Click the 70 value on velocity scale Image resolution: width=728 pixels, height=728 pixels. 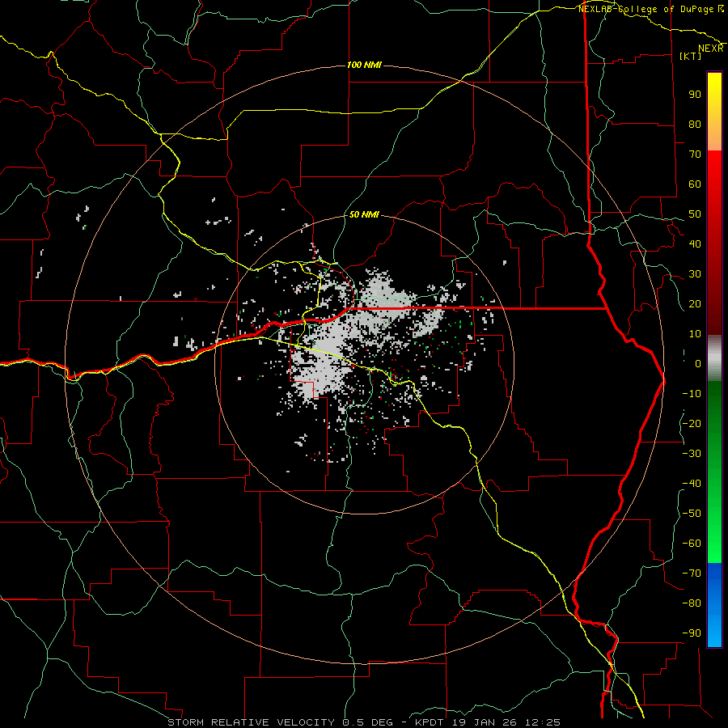point(695,154)
